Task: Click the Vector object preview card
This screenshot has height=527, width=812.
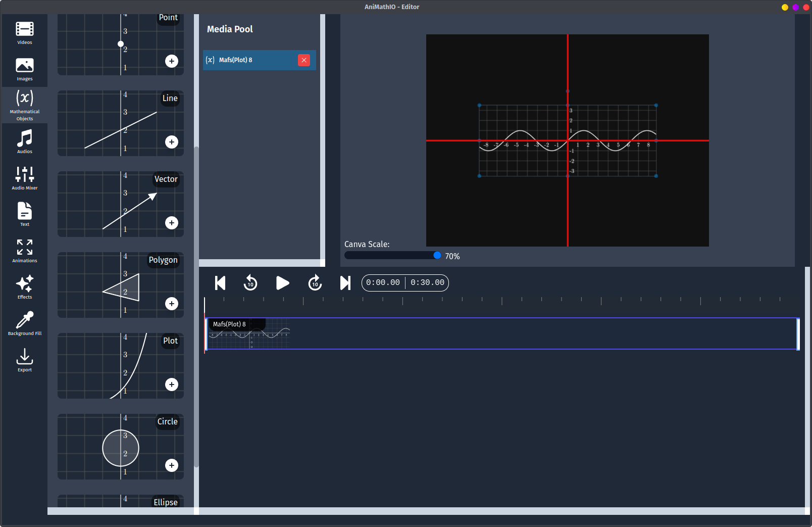Action: click(x=121, y=204)
